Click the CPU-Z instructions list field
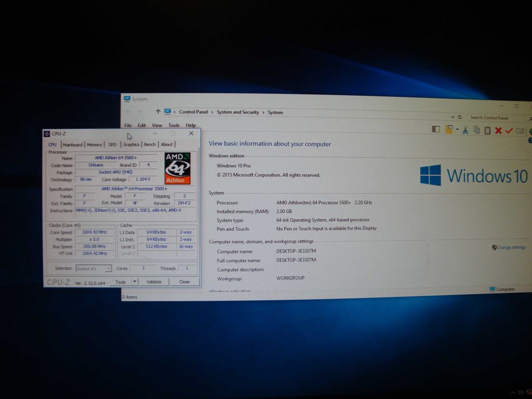Image resolution: width=532 pixels, height=399 pixels. 136,214
